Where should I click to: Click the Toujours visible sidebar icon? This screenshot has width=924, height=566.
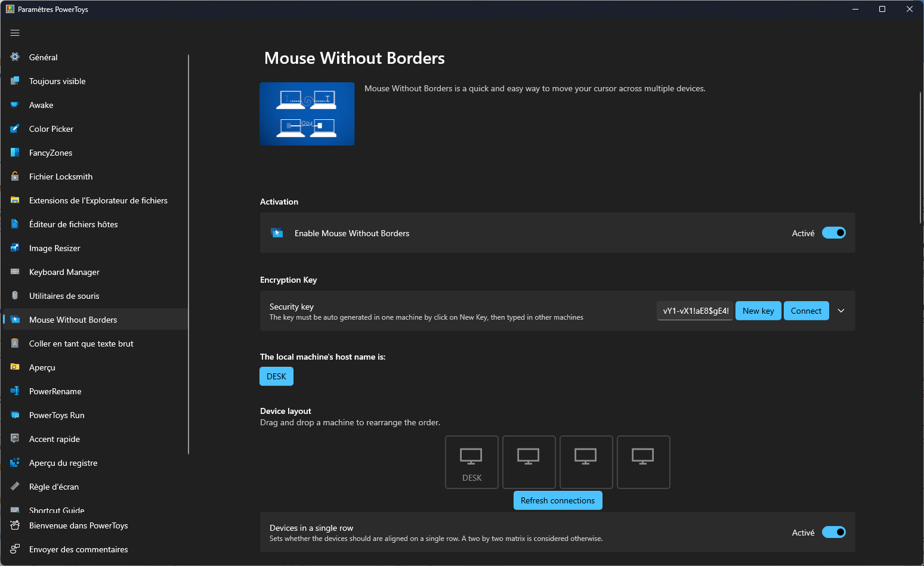(15, 81)
